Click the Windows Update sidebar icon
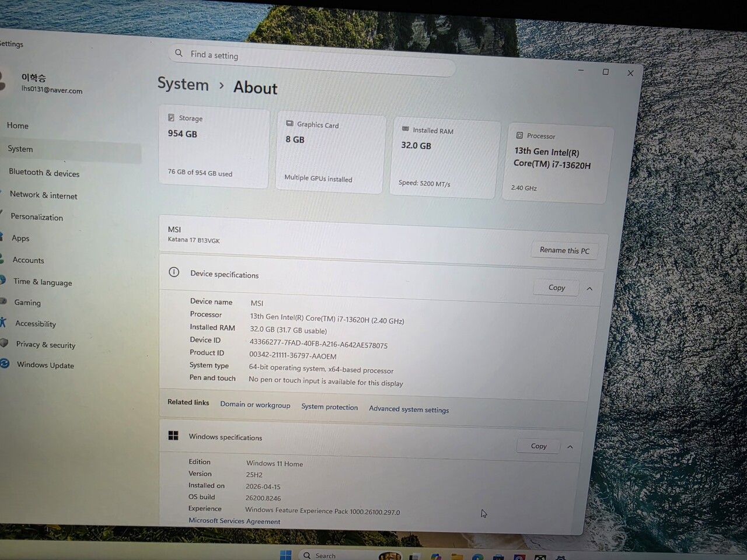Image resolution: width=747 pixels, height=560 pixels. tap(5, 363)
